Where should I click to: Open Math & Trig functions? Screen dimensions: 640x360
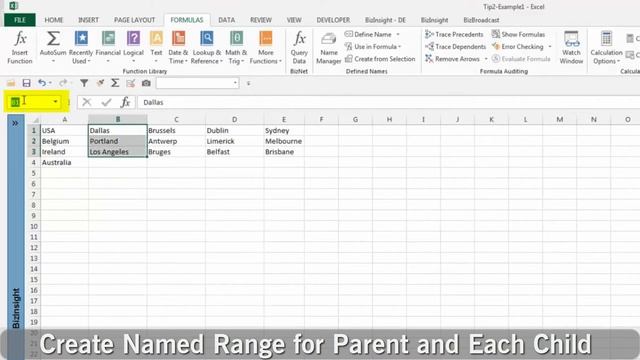236,47
